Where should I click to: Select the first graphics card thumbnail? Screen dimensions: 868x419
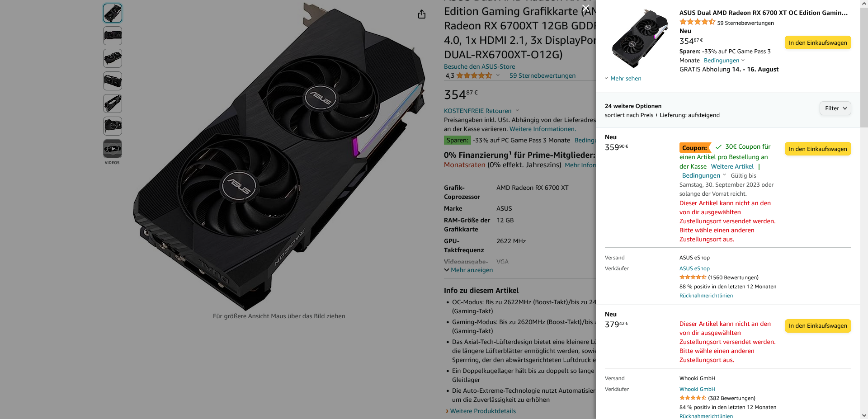point(113,13)
